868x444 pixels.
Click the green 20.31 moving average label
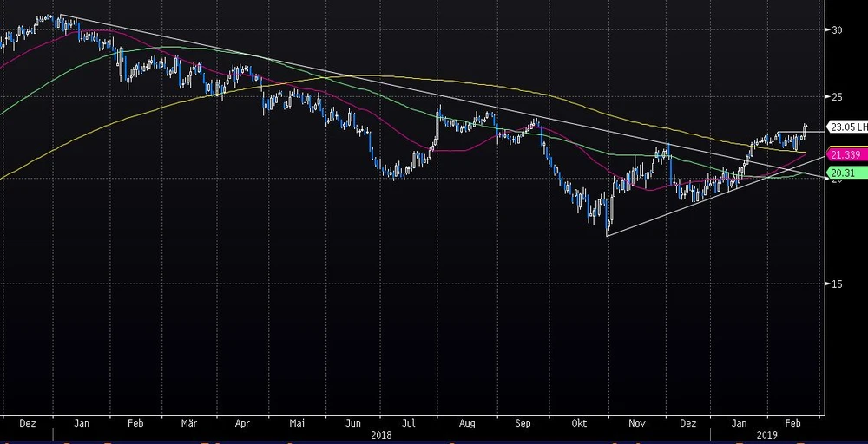pos(842,173)
